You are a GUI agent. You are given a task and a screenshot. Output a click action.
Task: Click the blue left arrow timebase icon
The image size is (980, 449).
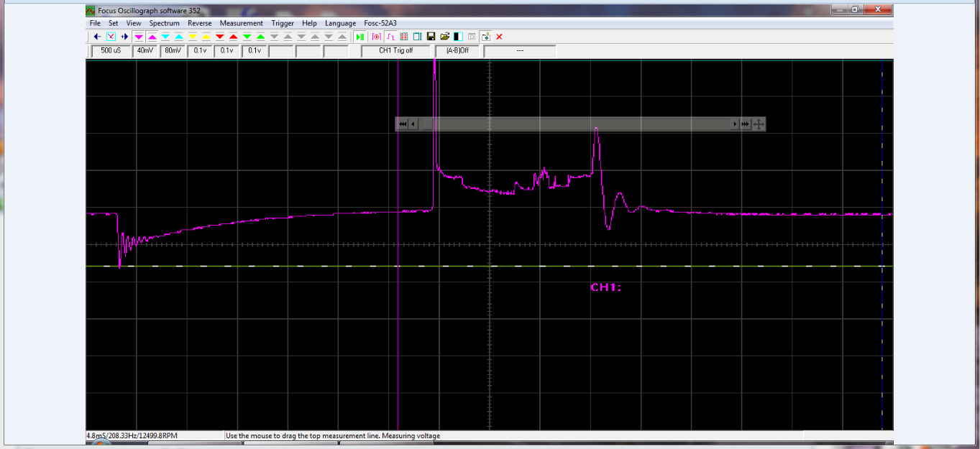[x=97, y=36]
